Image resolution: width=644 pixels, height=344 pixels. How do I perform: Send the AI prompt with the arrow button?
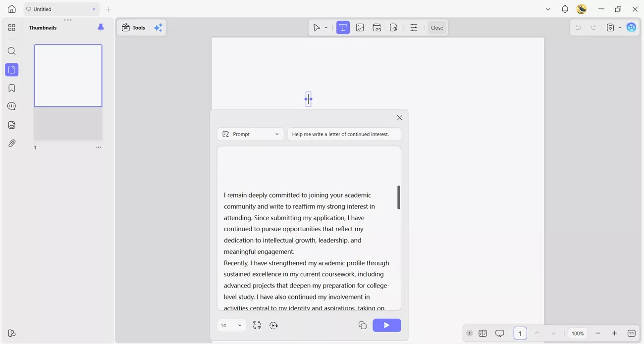click(x=387, y=325)
